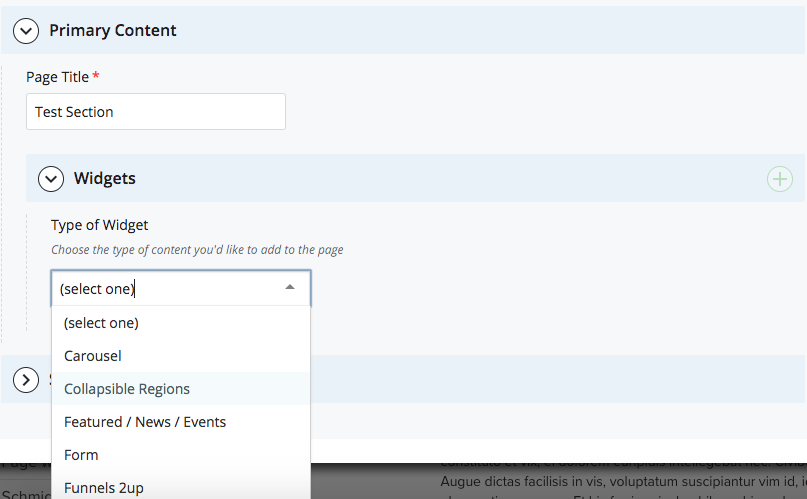Collapse the Primary Content section
807x499 pixels.
[x=26, y=31]
